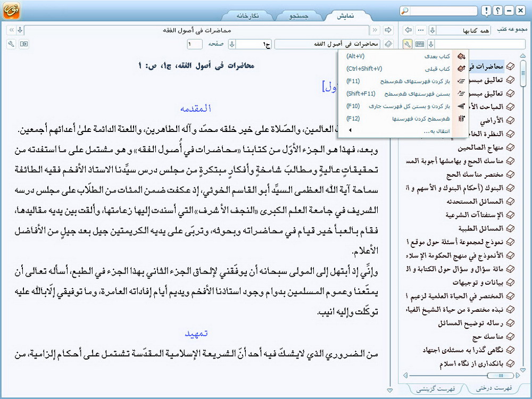Click the eraser icon beside book title field

tap(388, 44)
